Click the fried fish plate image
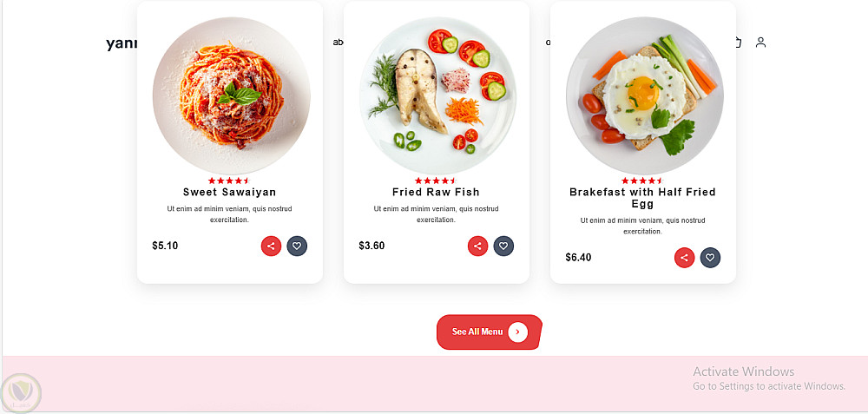868x414 pixels. pos(437,95)
